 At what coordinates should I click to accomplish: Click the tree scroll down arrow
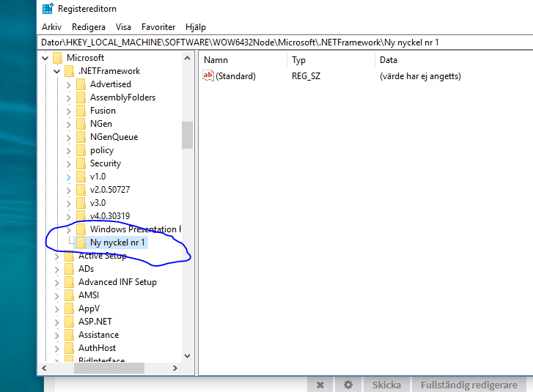click(187, 356)
